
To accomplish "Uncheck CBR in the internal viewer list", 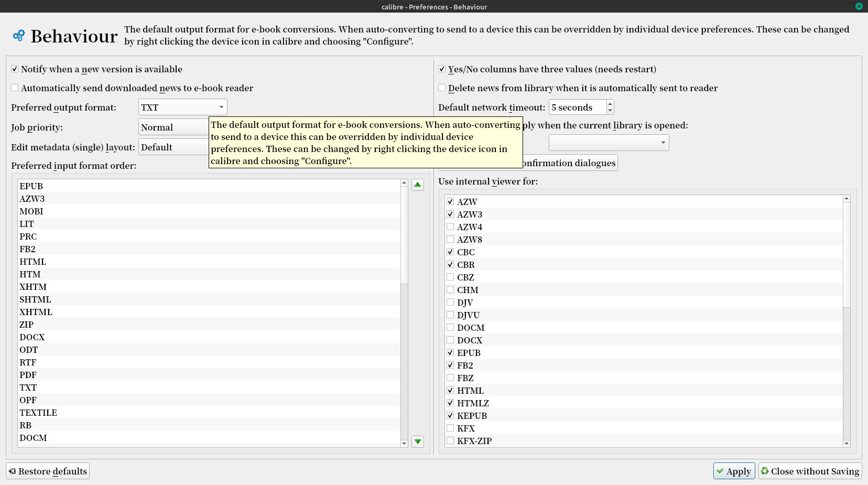I will [450, 265].
